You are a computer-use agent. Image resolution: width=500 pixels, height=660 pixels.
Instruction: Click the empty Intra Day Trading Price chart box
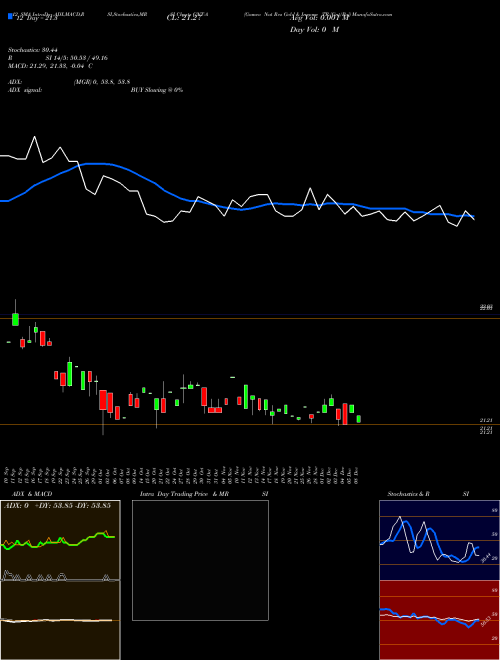[200, 560]
